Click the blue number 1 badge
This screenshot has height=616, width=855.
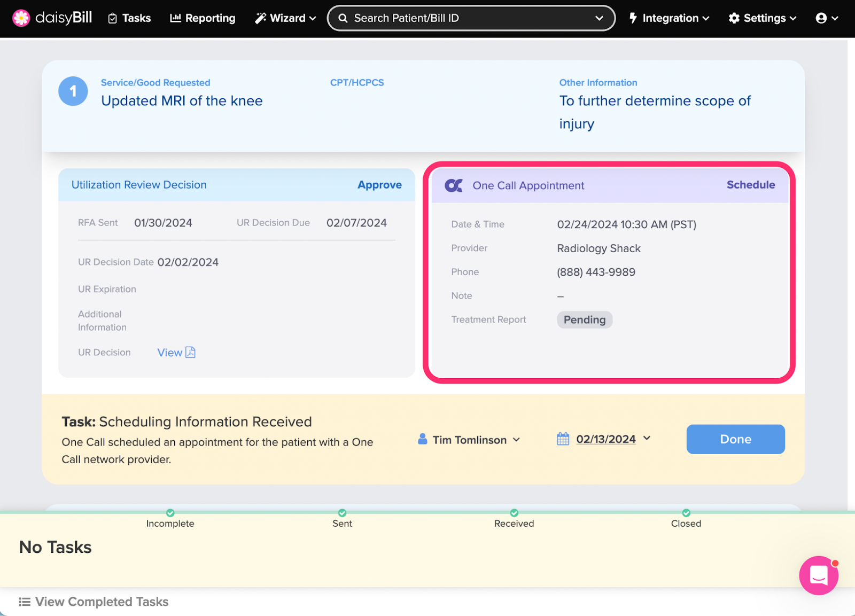(x=73, y=91)
